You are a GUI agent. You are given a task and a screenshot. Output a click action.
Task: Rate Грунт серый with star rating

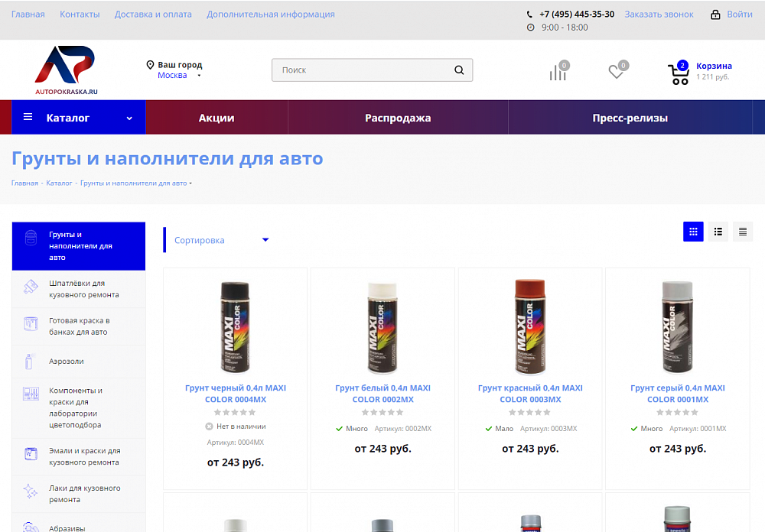click(x=677, y=413)
